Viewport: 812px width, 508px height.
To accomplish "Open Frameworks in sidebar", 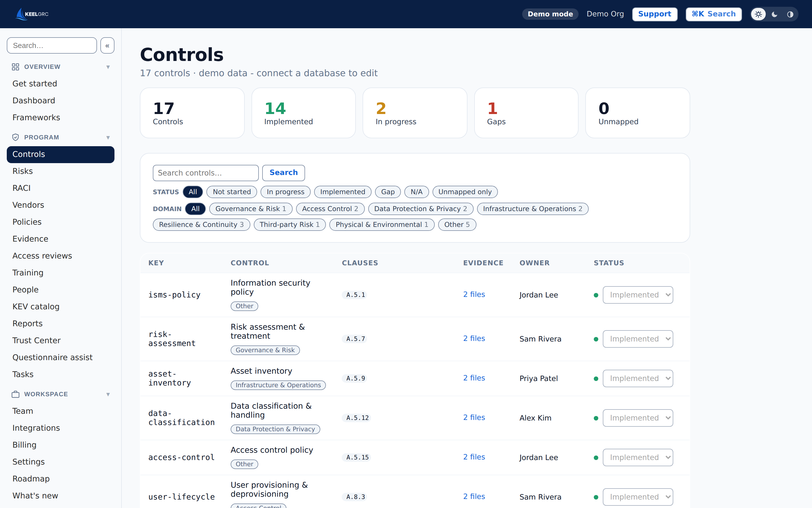I will tap(60, 118).
